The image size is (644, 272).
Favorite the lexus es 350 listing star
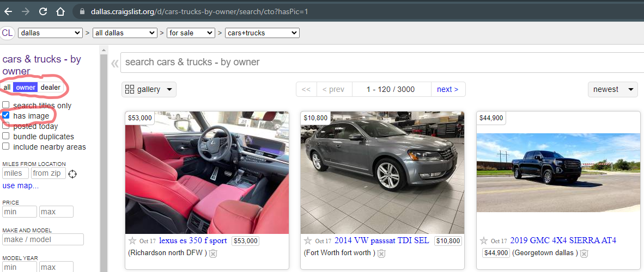132,241
